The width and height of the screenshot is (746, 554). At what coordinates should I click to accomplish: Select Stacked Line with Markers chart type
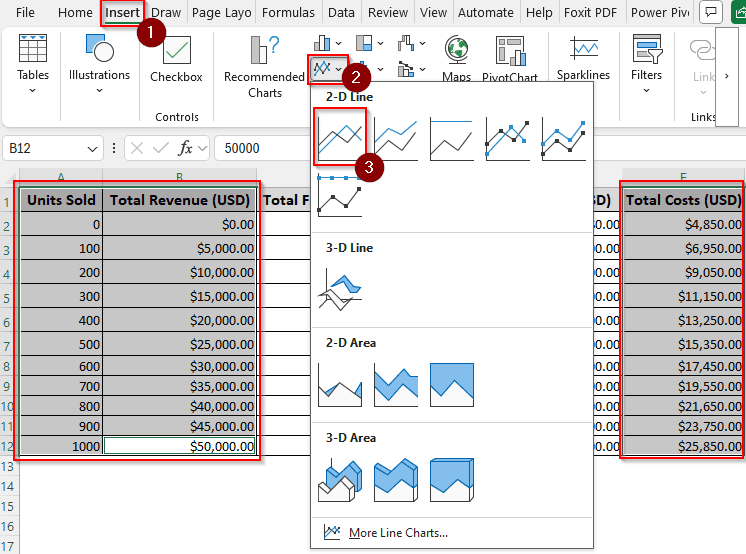[x=563, y=138]
